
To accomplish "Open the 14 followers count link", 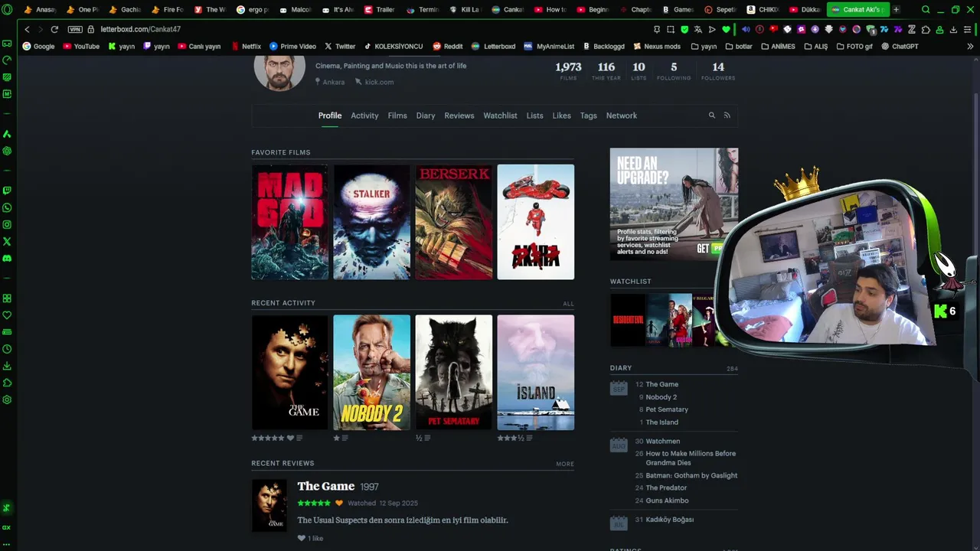I will [718, 71].
